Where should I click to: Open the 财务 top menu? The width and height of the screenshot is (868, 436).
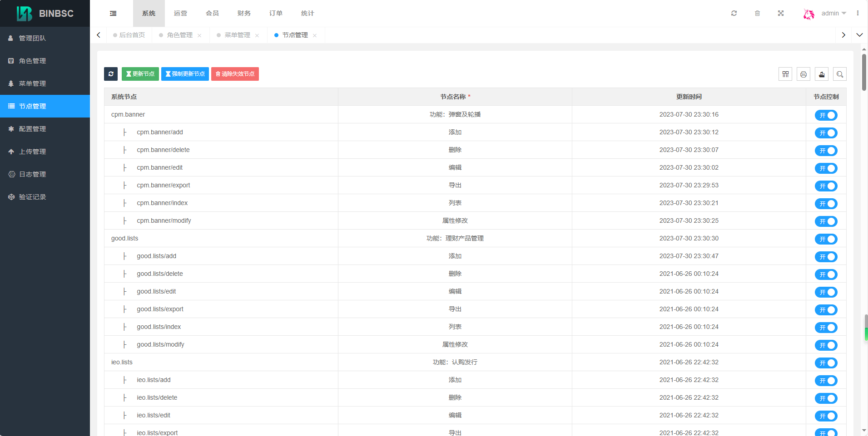click(244, 13)
